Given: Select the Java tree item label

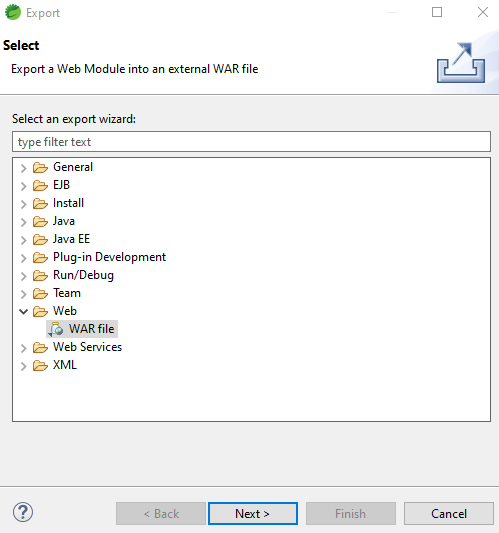Looking at the screenshot, I should click(x=64, y=221).
